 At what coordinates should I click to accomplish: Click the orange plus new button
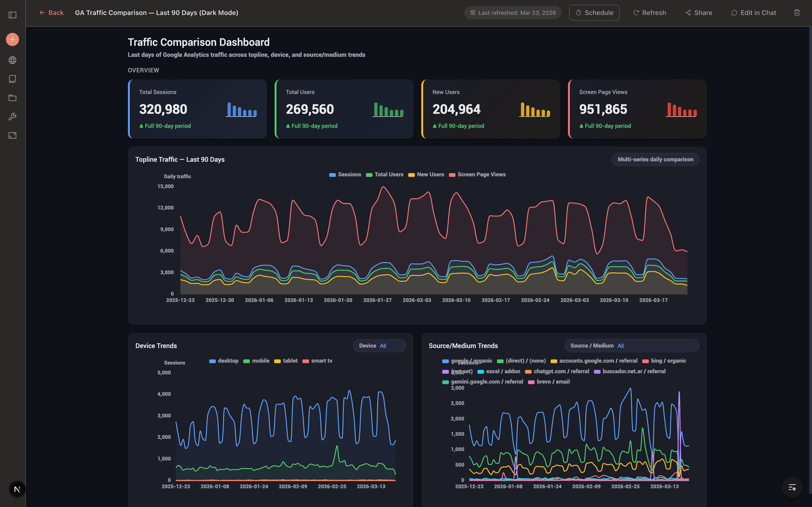point(12,39)
